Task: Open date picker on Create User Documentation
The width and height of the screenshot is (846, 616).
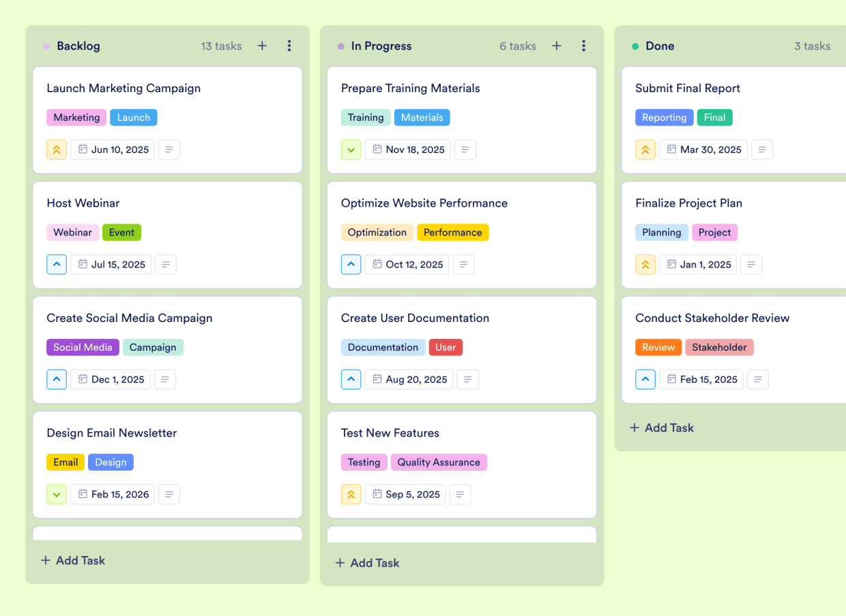Action: 409,379
